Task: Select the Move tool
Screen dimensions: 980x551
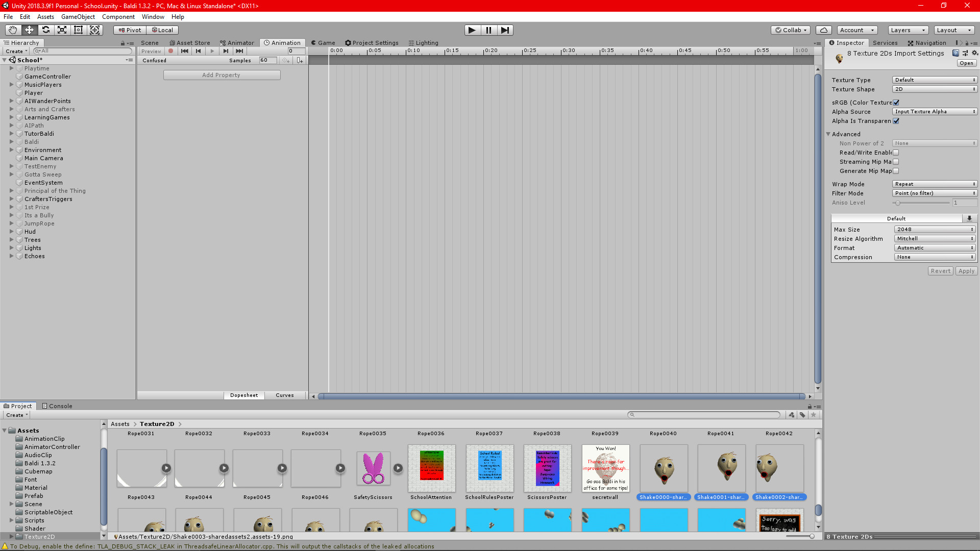Action: pos(29,30)
